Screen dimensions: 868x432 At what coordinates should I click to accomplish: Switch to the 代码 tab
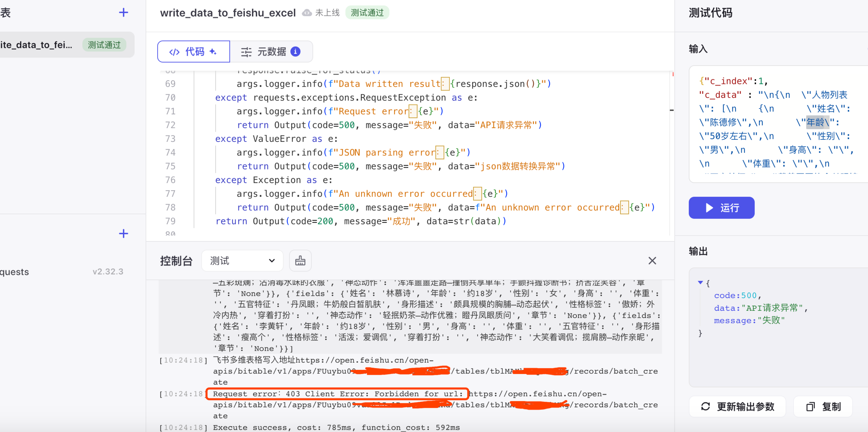[193, 52]
